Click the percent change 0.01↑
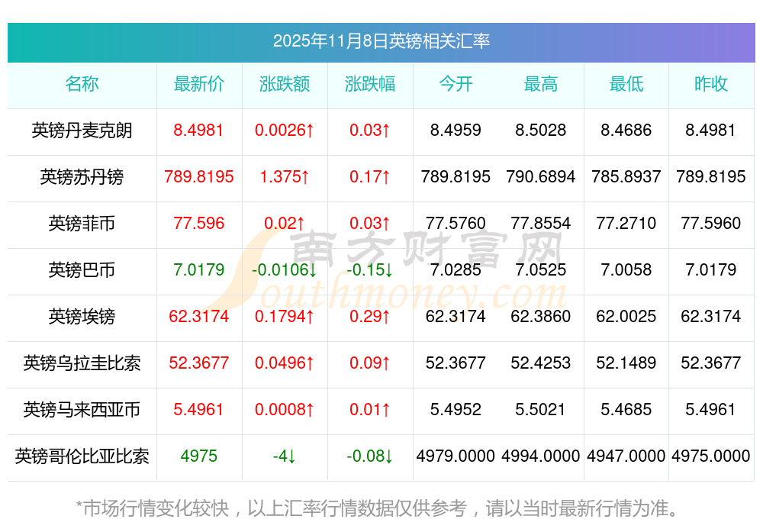The height and width of the screenshot is (532, 763). point(370,409)
